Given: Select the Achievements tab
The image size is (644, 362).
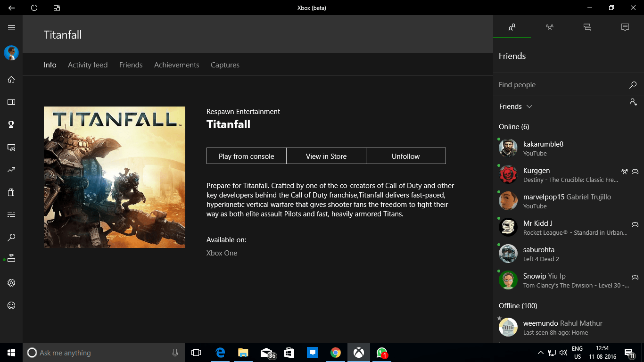Looking at the screenshot, I should coord(177,65).
